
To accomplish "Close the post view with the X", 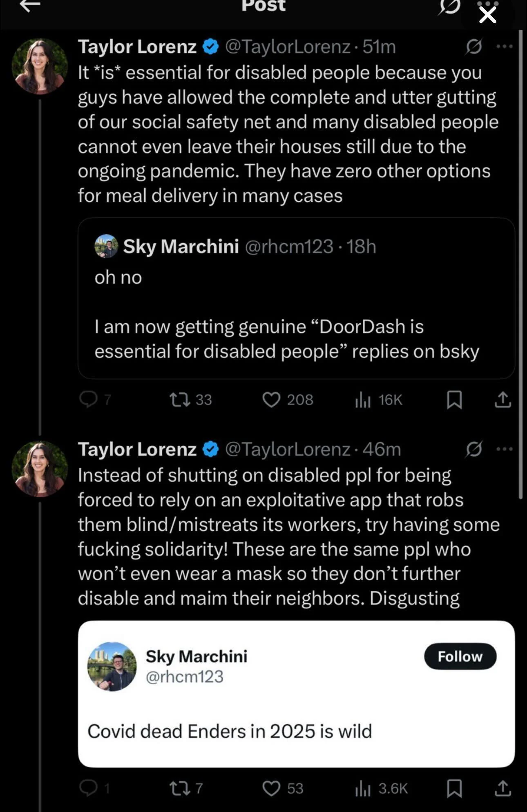I will pyautogui.click(x=487, y=15).
